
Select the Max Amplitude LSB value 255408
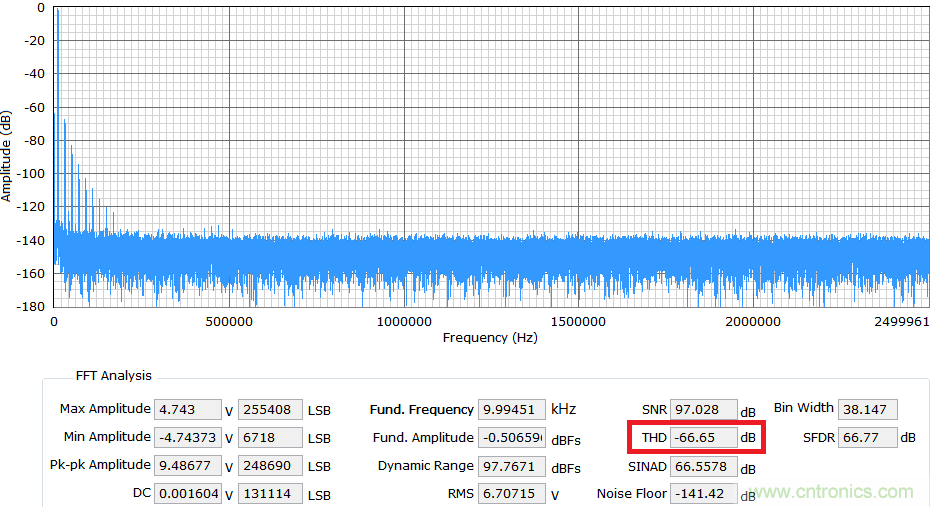270,409
